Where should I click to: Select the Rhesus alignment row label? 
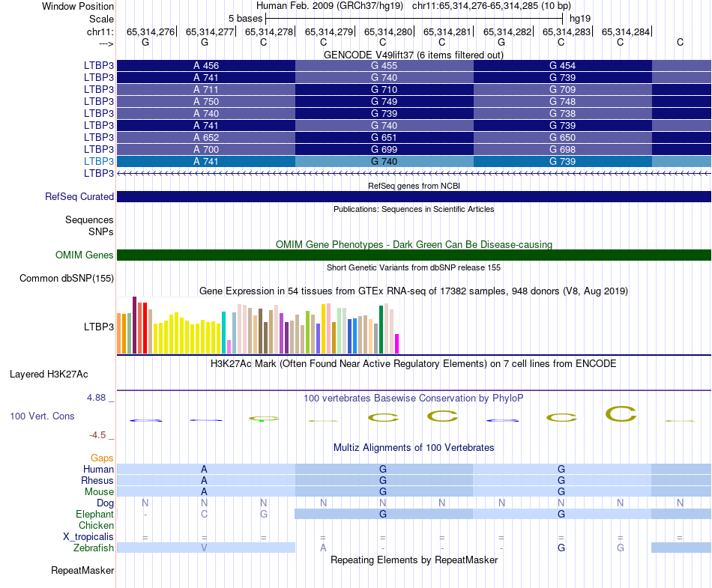[x=97, y=480]
